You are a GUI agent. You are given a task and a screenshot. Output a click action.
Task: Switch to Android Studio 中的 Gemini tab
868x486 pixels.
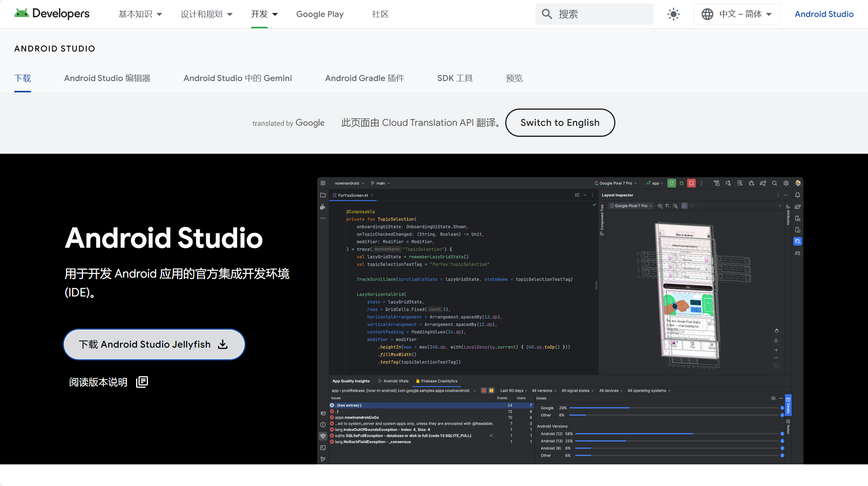237,78
